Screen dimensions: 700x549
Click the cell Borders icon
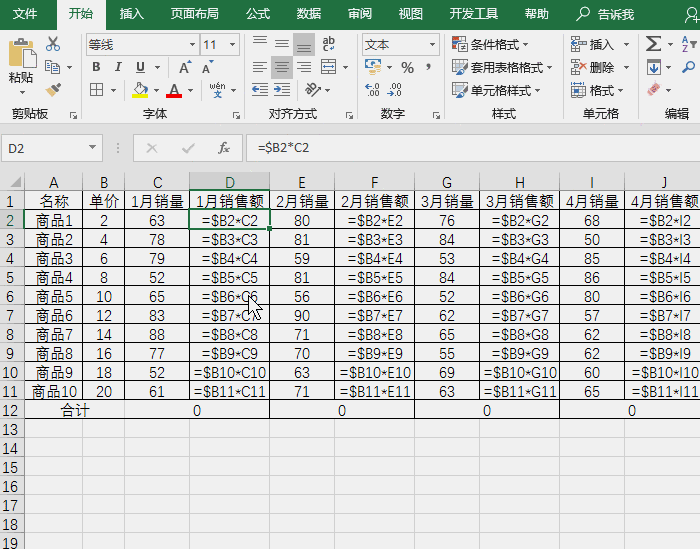(x=96, y=90)
